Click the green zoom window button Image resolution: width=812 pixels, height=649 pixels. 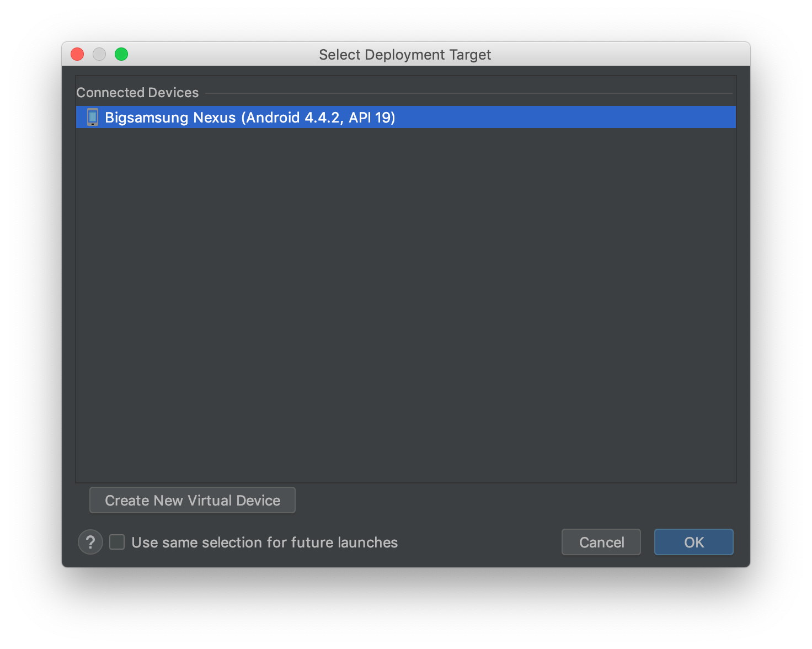click(121, 54)
